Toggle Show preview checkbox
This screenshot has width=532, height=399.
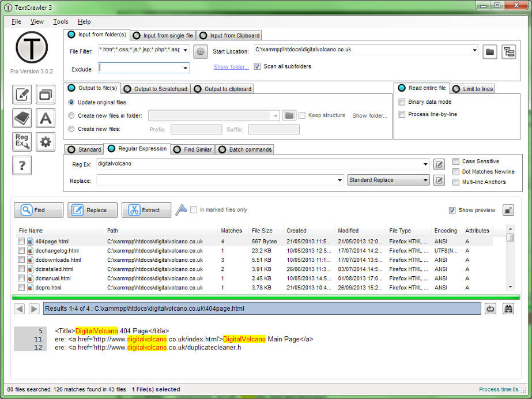[x=452, y=210]
